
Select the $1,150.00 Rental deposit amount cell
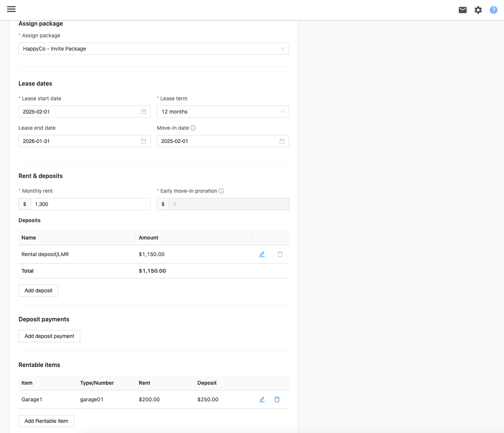point(194,254)
